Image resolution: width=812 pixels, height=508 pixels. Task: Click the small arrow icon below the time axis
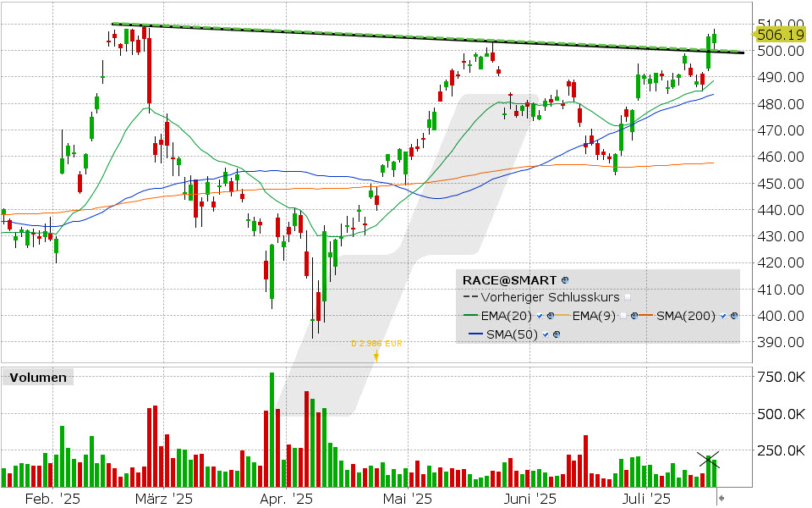[x=721, y=499]
